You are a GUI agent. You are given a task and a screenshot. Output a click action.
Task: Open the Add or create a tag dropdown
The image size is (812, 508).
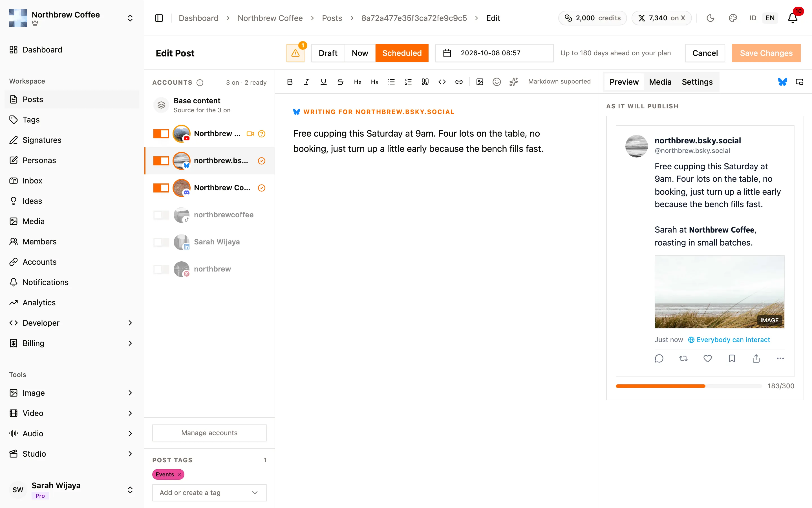(x=209, y=492)
